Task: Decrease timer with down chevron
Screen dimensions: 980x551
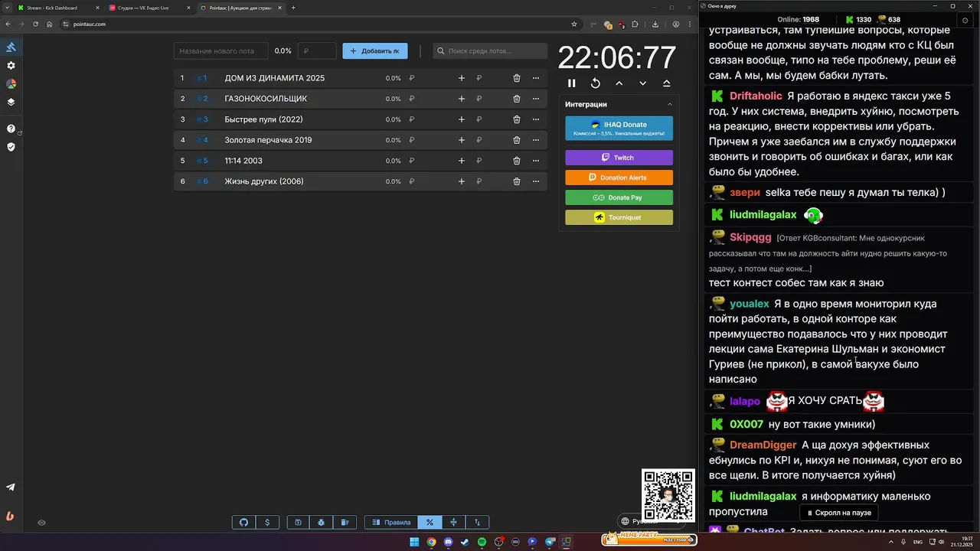Action: click(x=643, y=83)
